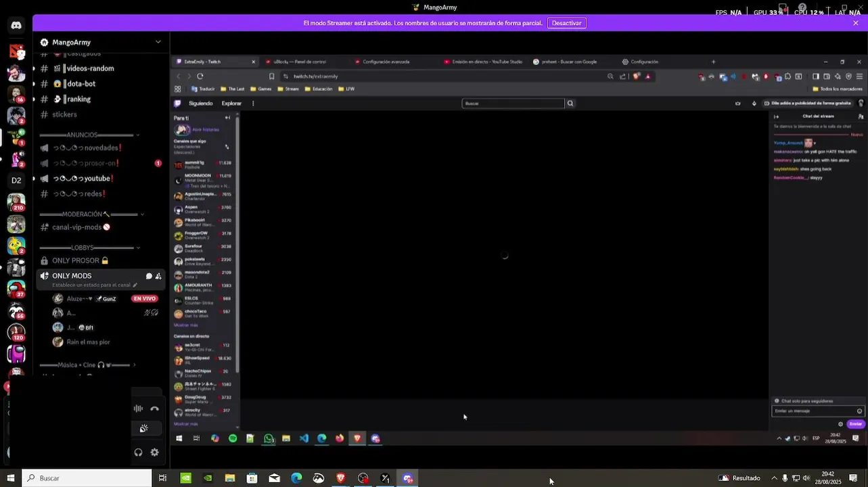Click Enviar un mensaje chat input
The width and height of the screenshot is (868, 487).
click(x=818, y=411)
